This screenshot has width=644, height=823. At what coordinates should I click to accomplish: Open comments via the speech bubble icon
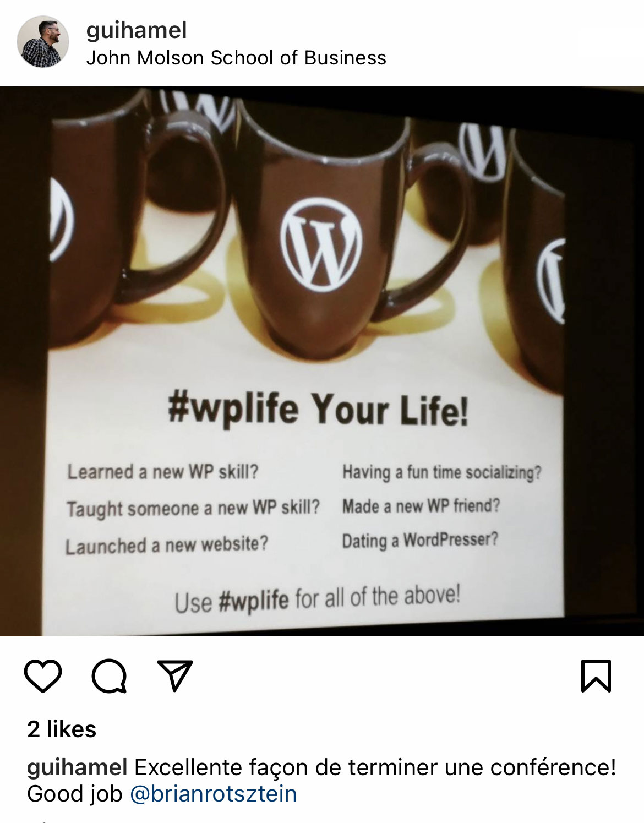[x=110, y=675]
